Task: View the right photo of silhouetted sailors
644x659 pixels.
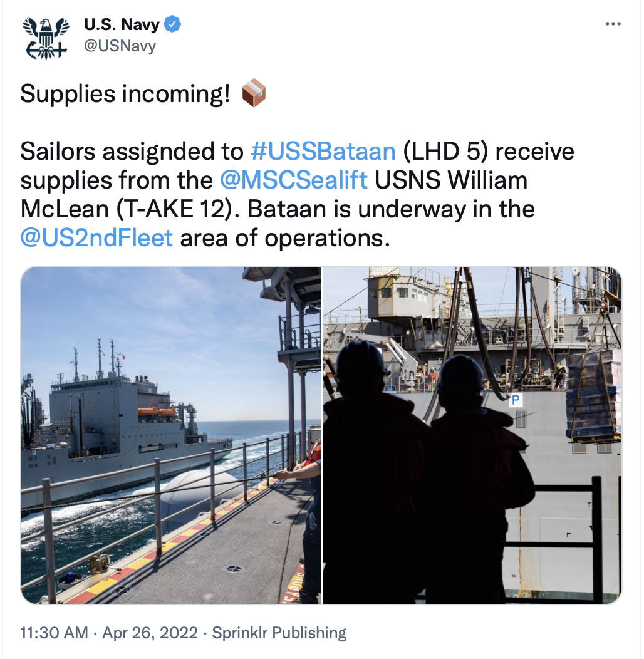Action: (472, 435)
